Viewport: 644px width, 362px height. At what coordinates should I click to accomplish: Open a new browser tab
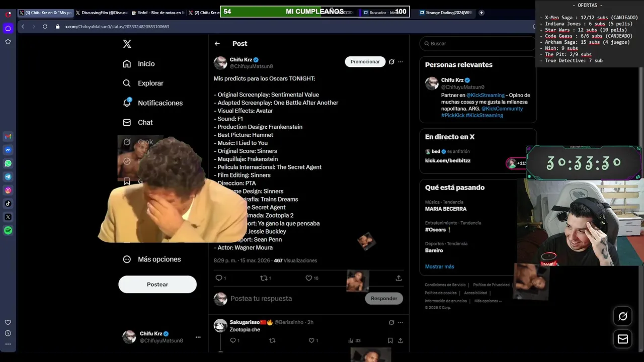[x=481, y=13]
